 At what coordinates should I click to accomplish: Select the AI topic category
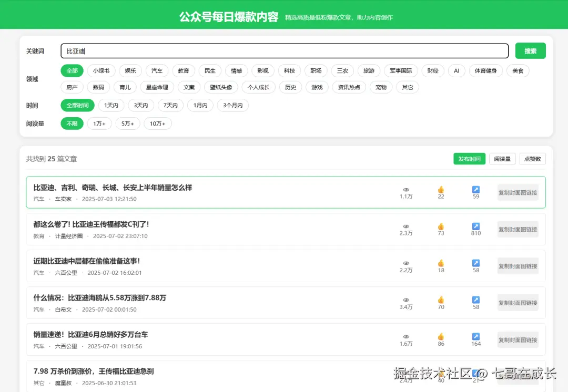point(456,70)
